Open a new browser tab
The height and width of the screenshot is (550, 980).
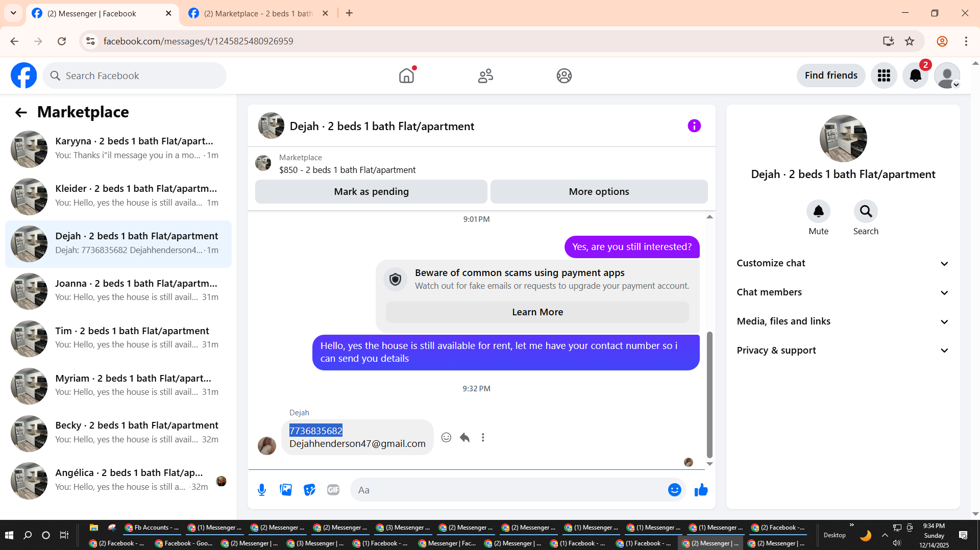point(349,13)
